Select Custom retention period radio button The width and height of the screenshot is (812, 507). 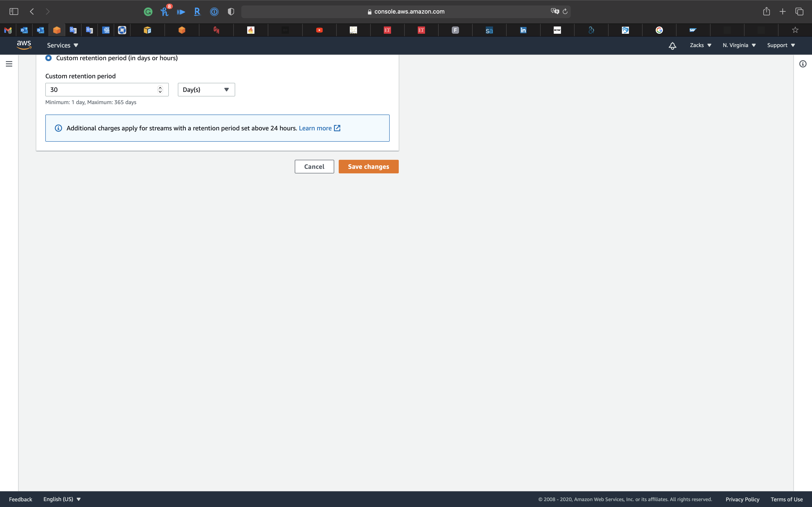tap(49, 58)
